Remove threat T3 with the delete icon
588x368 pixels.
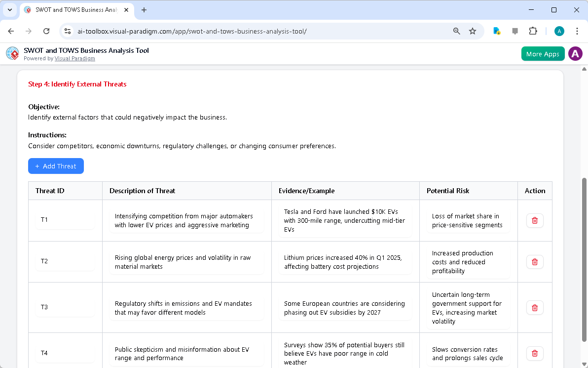tap(535, 307)
